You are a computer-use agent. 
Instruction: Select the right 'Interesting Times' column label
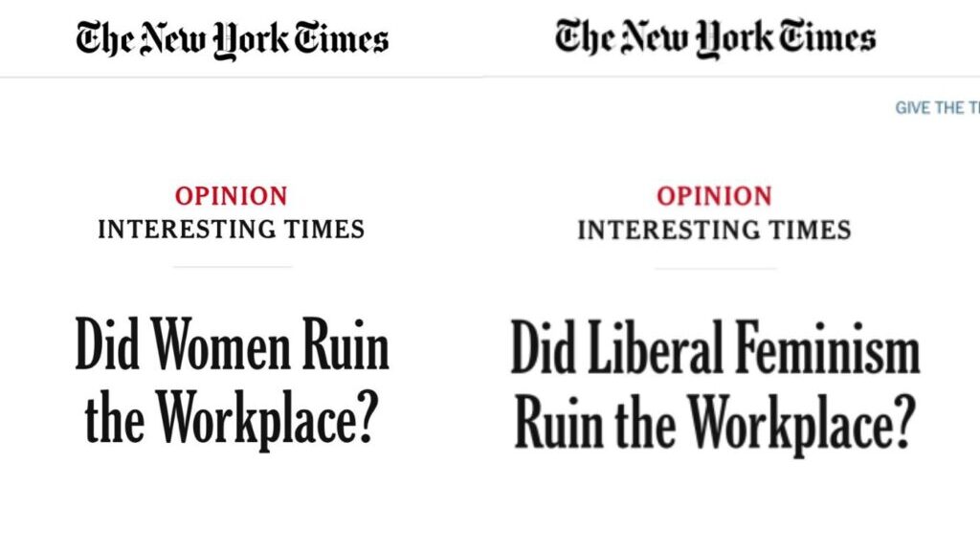[714, 230]
